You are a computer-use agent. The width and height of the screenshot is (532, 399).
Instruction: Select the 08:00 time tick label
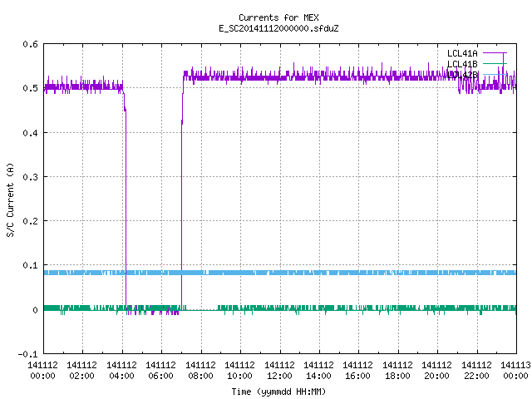pyautogui.click(x=200, y=376)
